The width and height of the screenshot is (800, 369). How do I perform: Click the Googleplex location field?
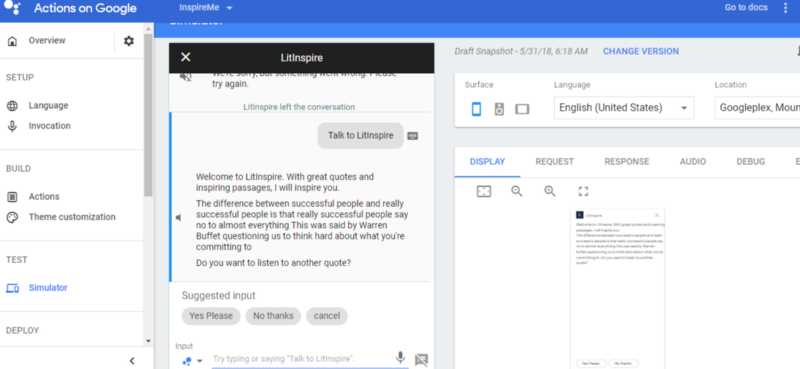tap(757, 108)
